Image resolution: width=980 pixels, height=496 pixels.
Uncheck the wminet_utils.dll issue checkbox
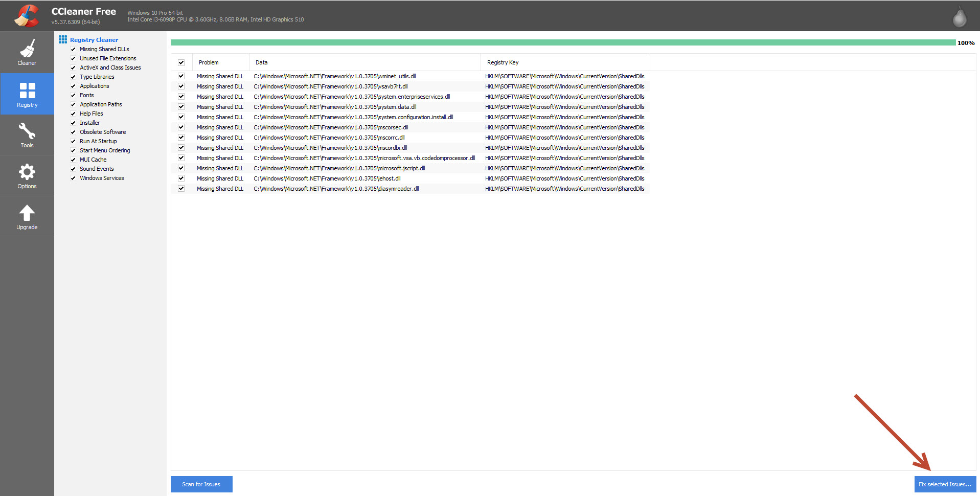pyautogui.click(x=181, y=76)
